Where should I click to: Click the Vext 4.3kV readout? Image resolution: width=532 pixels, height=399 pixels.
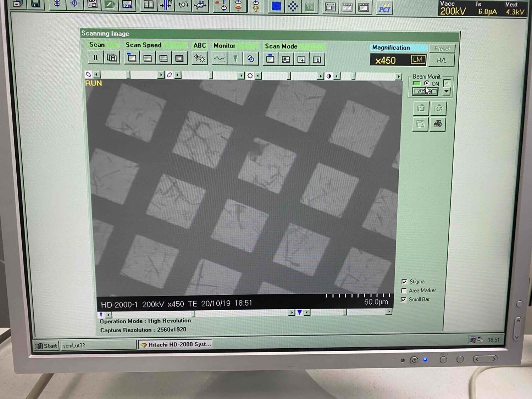(x=515, y=9)
